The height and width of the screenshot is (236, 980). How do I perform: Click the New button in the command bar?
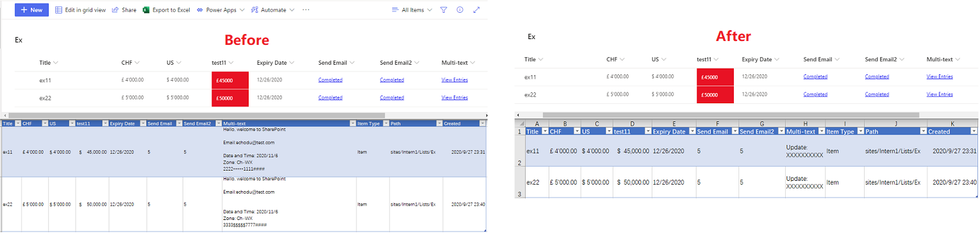click(x=31, y=10)
